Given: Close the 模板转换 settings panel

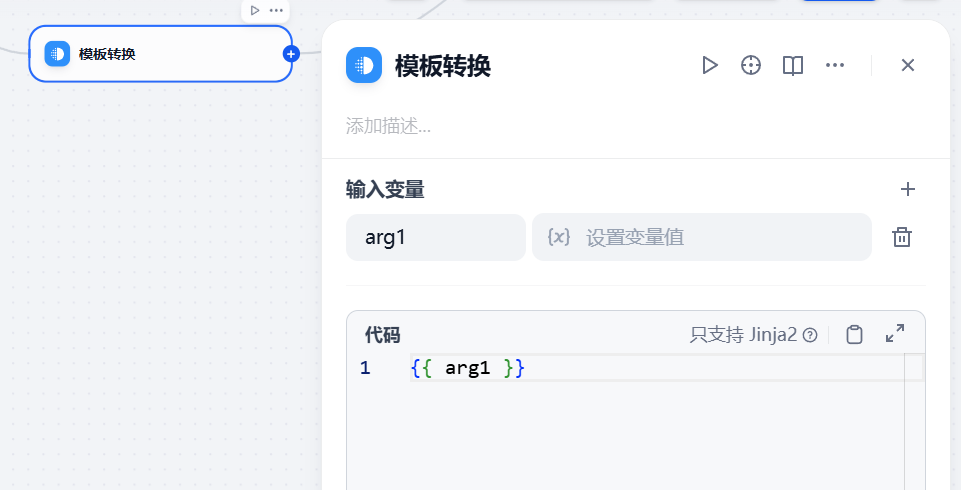Looking at the screenshot, I should pyautogui.click(x=908, y=65).
